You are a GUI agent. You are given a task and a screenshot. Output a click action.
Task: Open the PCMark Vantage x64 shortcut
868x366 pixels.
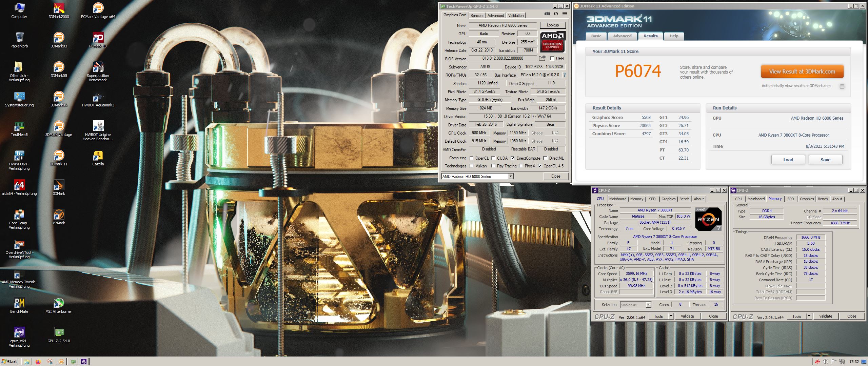pos(98,11)
